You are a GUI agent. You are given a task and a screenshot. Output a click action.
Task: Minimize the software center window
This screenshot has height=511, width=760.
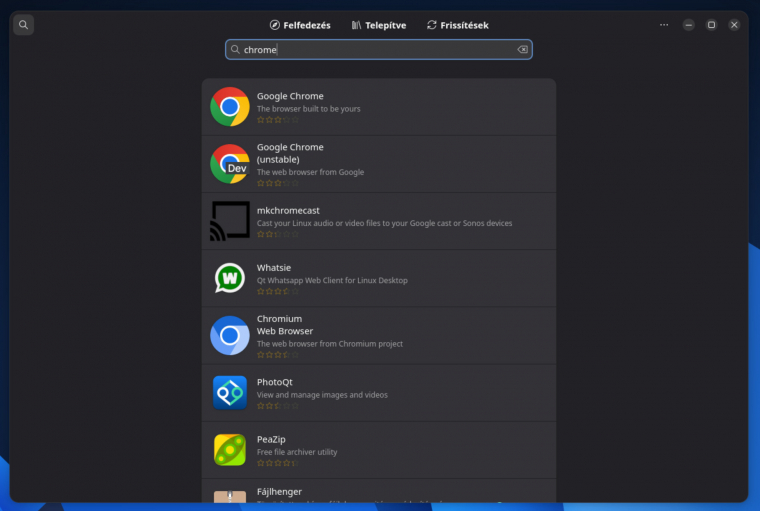(x=689, y=25)
